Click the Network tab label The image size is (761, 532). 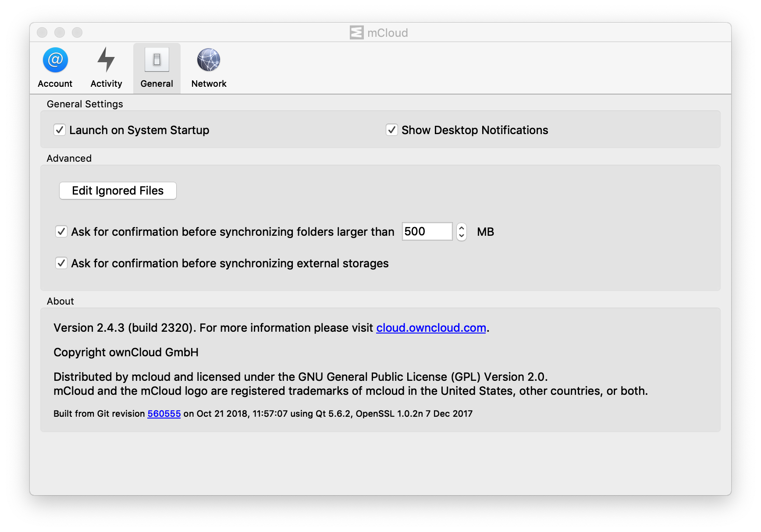tap(209, 84)
